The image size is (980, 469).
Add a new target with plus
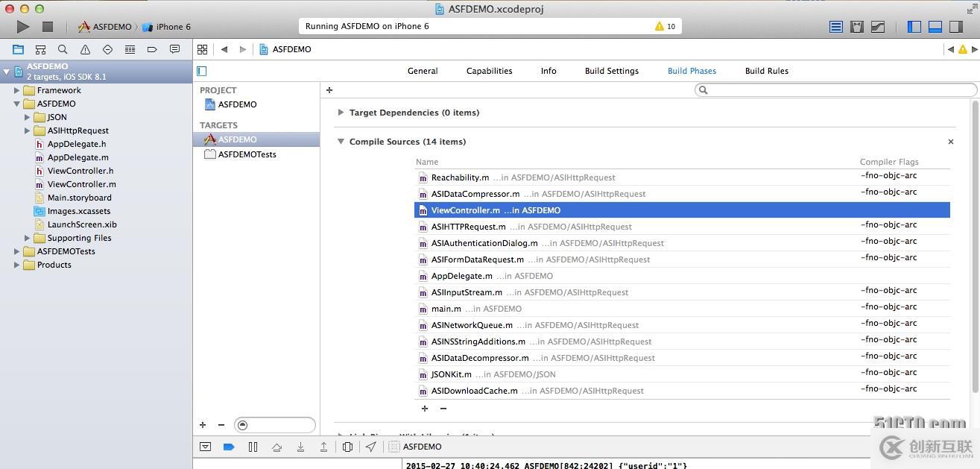click(x=203, y=425)
